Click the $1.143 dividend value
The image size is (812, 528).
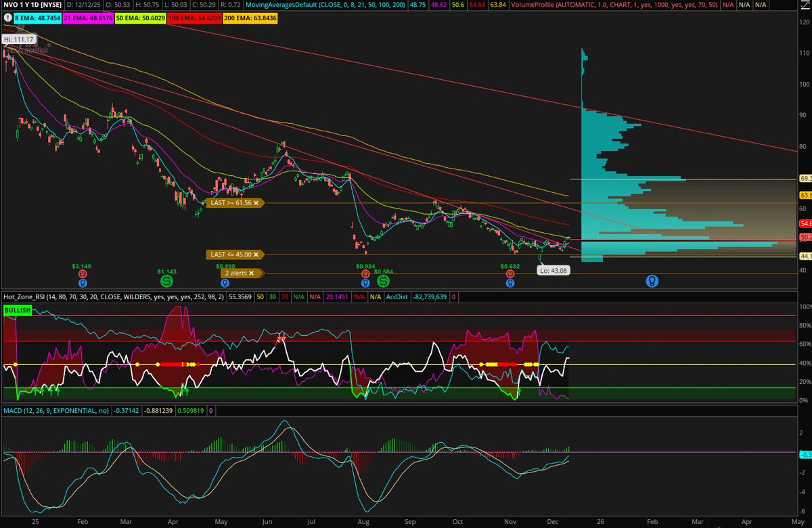click(166, 270)
